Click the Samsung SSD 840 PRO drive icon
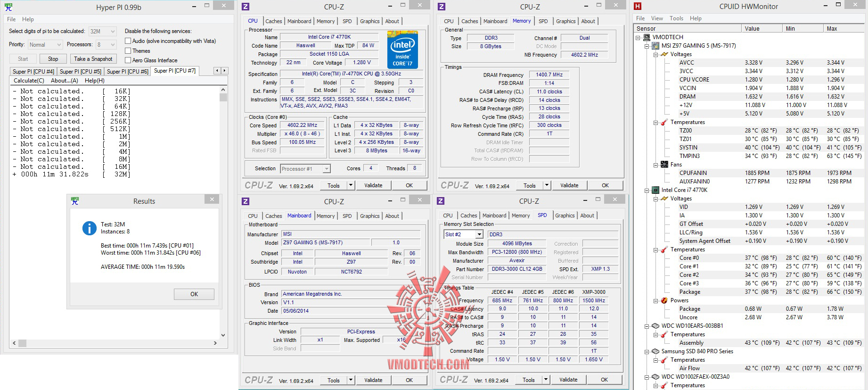This screenshot has width=868, height=390. point(655,351)
